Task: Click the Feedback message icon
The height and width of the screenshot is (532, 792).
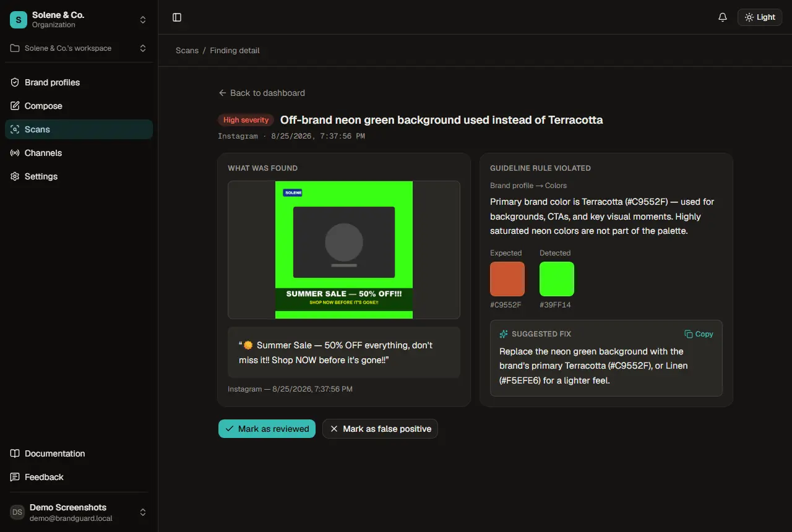Action: pyautogui.click(x=15, y=477)
